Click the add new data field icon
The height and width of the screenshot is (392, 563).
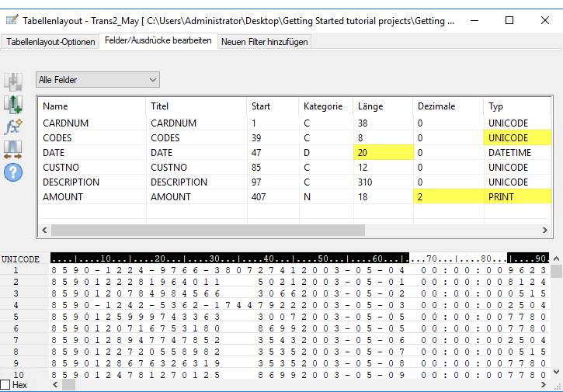[13, 104]
